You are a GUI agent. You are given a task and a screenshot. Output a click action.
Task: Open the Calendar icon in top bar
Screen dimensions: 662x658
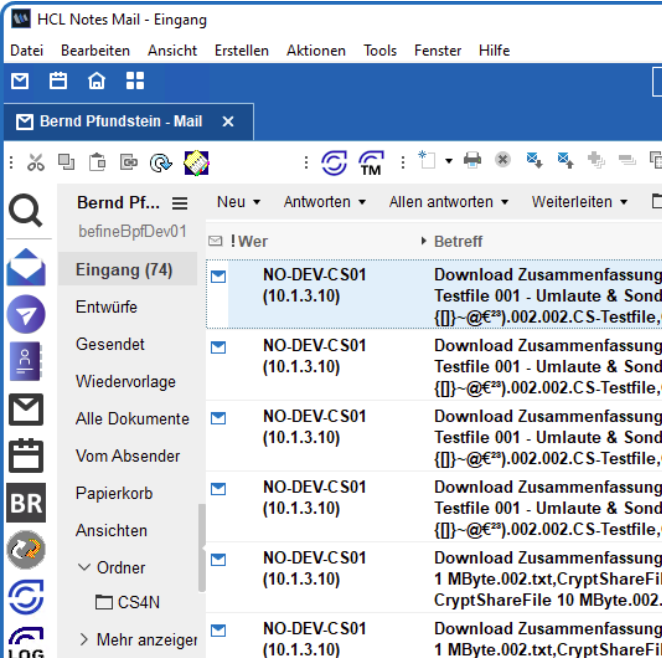[x=58, y=81]
